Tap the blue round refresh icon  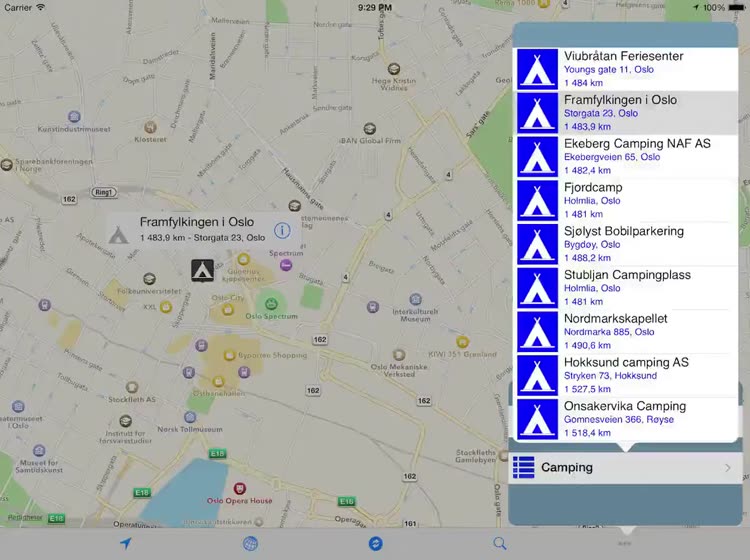click(375, 543)
